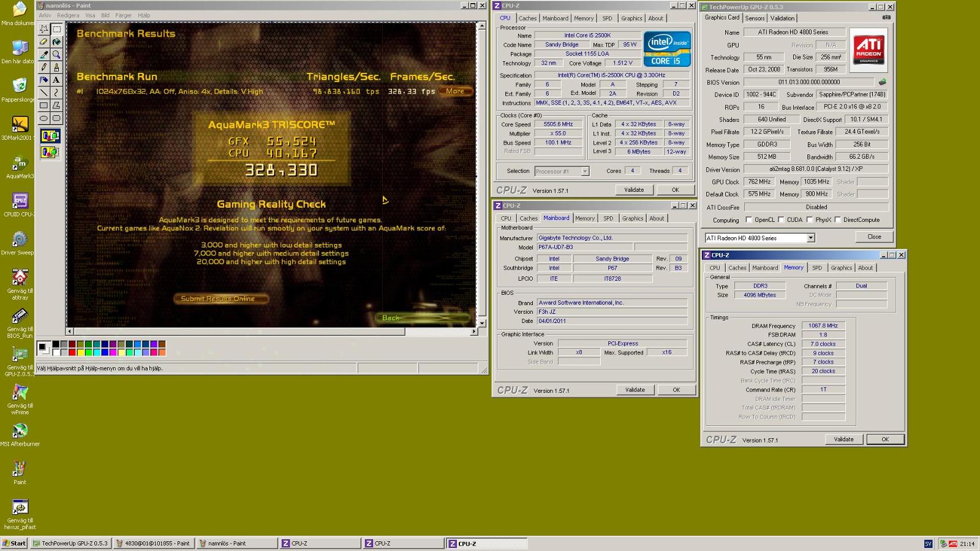This screenshot has width=980, height=551.
Task: Open the Bild menu in Paint
Action: click(105, 15)
